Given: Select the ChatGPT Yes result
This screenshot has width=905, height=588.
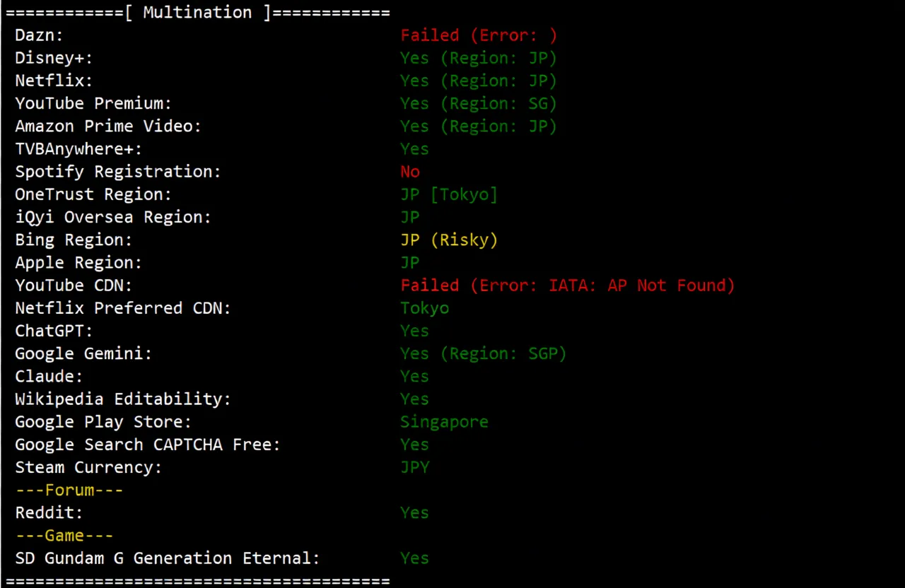Looking at the screenshot, I should point(414,330).
